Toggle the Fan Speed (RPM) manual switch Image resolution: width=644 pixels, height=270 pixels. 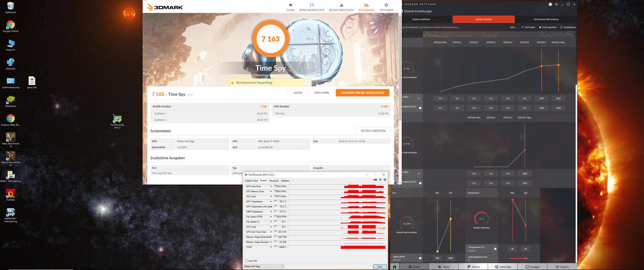coord(420,258)
